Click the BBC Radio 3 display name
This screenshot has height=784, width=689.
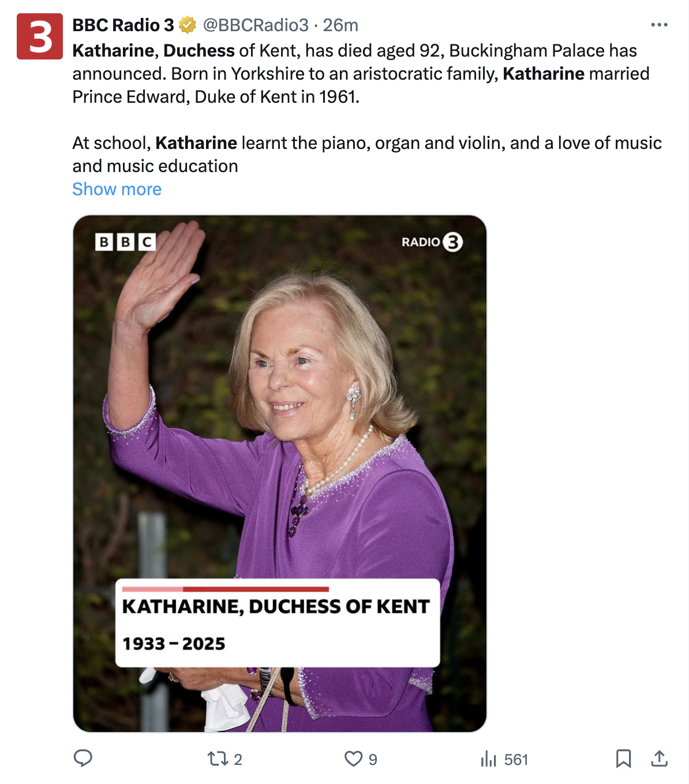pos(123,25)
